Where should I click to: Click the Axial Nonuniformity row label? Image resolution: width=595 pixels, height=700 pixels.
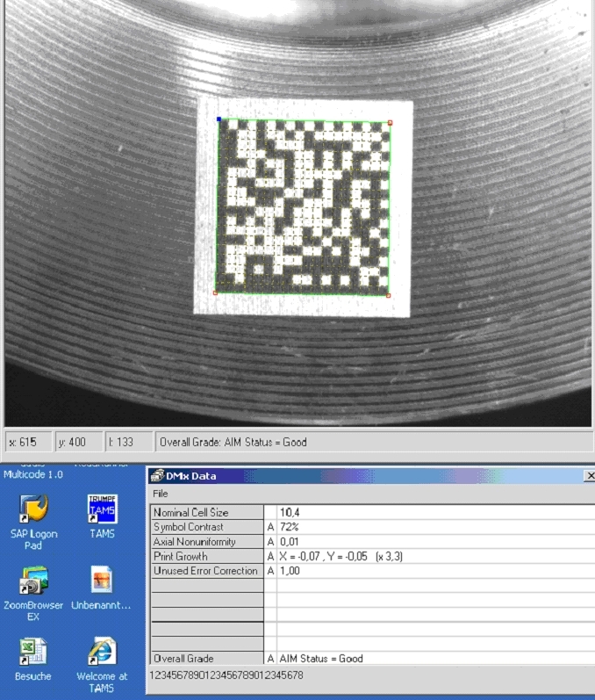coord(207,542)
